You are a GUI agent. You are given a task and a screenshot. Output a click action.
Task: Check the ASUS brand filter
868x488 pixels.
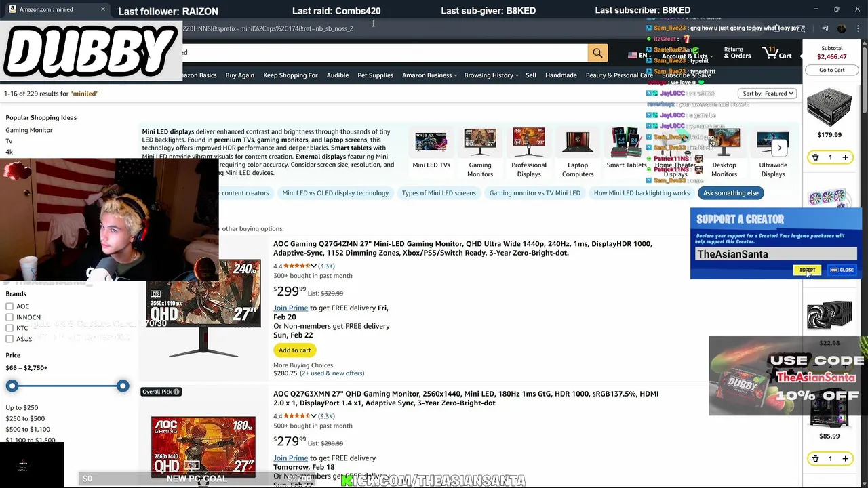pyautogui.click(x=9, y=339)
